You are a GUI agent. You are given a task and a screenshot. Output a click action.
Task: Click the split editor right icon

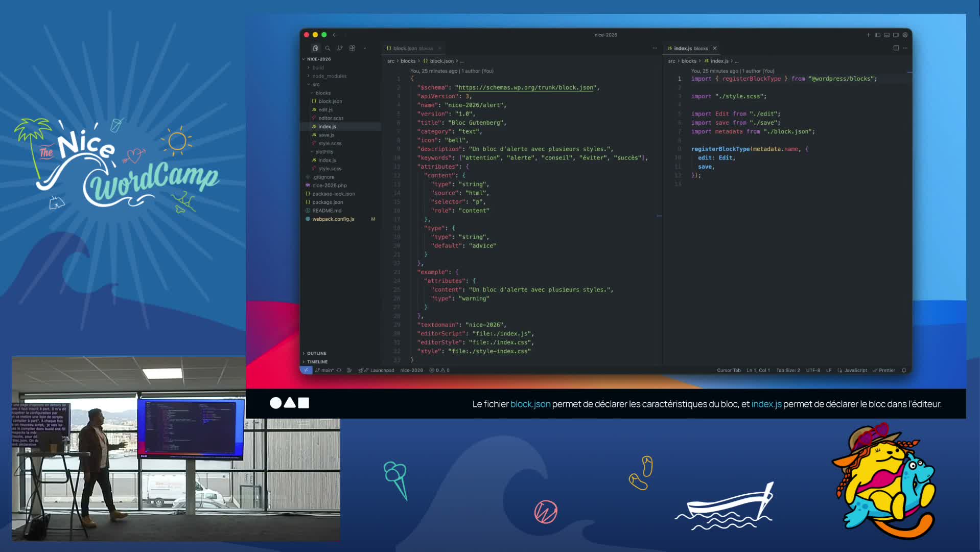pyautogui.click(x=896, y=48)
